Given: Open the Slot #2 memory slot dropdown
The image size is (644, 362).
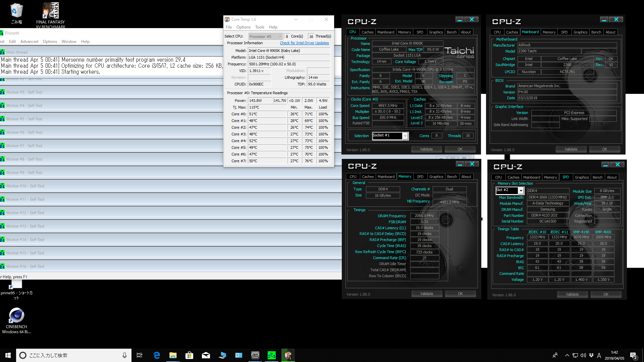Looking at the screenshot, I should [509, 190].
